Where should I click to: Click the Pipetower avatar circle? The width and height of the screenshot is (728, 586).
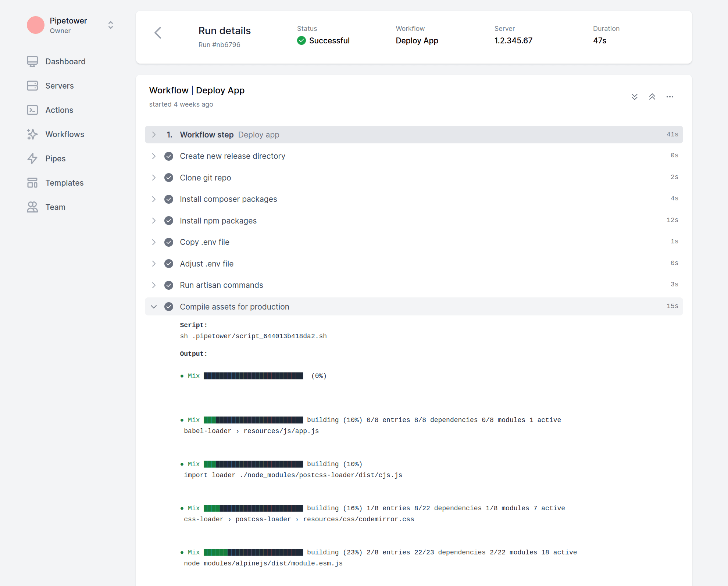(36, 25)
